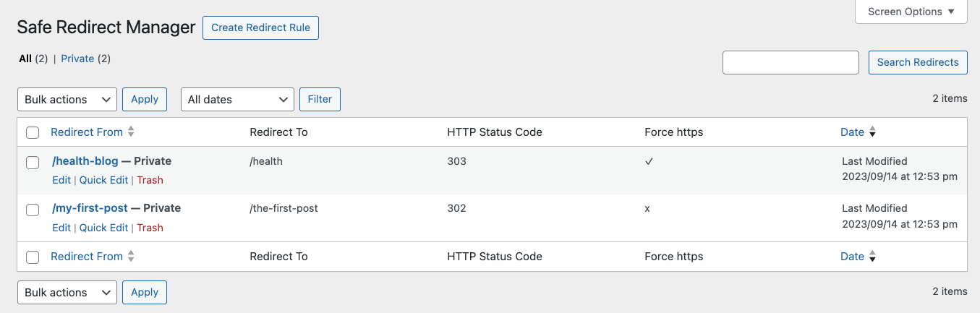The width and height of the screenshot is (980, 313).
Task: Focus the redirect search text field
Action: 791,62
